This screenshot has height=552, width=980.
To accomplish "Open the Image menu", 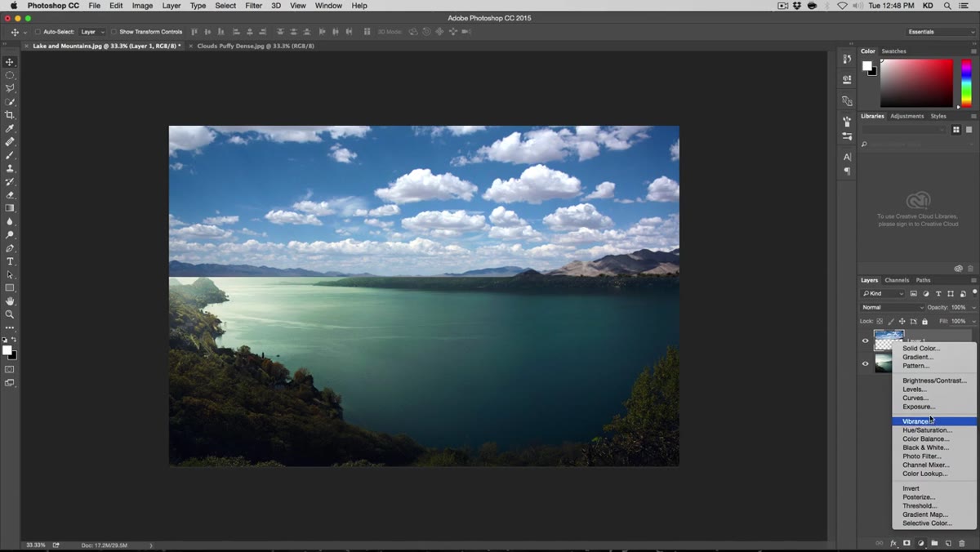I will 142,6.
